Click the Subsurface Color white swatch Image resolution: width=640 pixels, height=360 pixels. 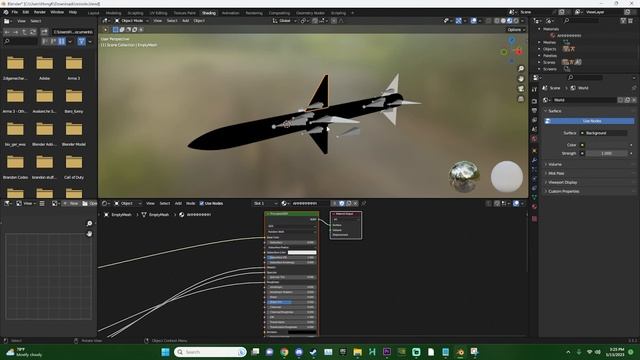(302, 253)
